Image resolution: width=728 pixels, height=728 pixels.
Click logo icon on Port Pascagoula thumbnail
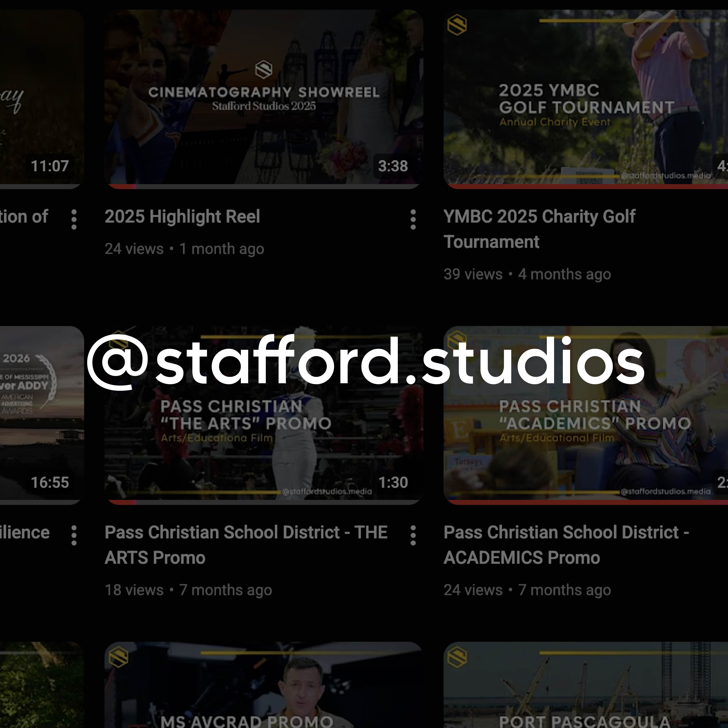pyautogui.click(x=457, y=657)
